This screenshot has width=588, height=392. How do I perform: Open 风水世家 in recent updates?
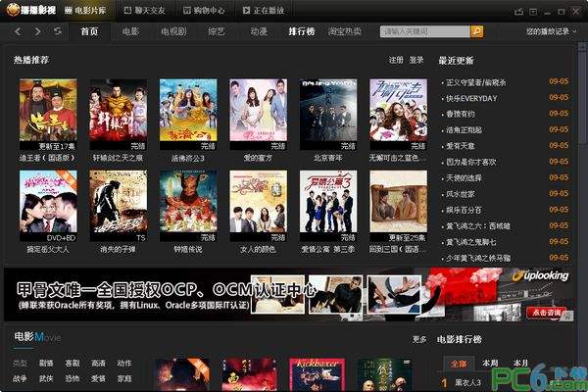tap(461, 194)
